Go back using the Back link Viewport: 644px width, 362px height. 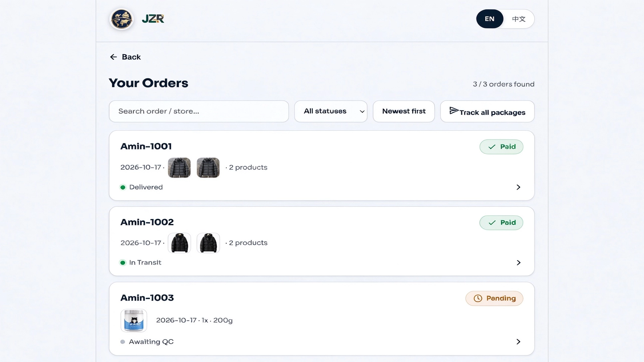click(125, 57)
